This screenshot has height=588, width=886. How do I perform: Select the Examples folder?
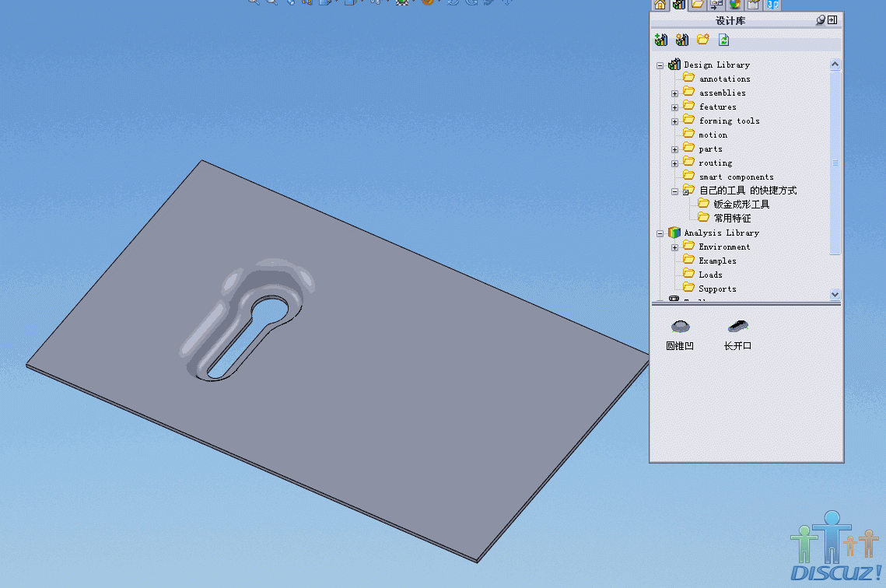tap(717, 261)
